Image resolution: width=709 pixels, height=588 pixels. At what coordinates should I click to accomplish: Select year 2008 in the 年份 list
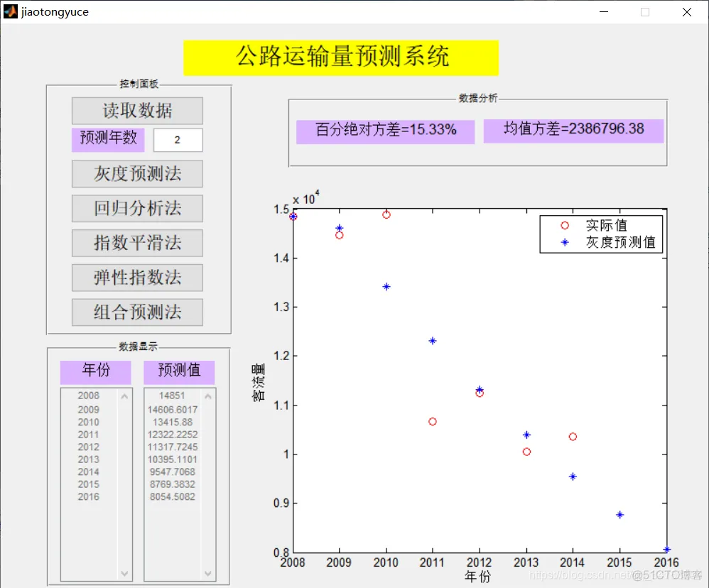click(88, 396)
